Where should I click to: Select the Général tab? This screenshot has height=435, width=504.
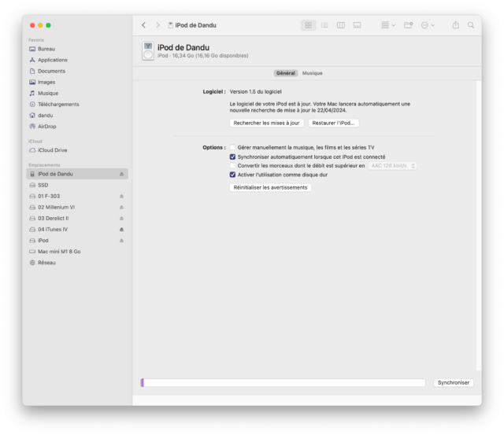click(285, 73)
